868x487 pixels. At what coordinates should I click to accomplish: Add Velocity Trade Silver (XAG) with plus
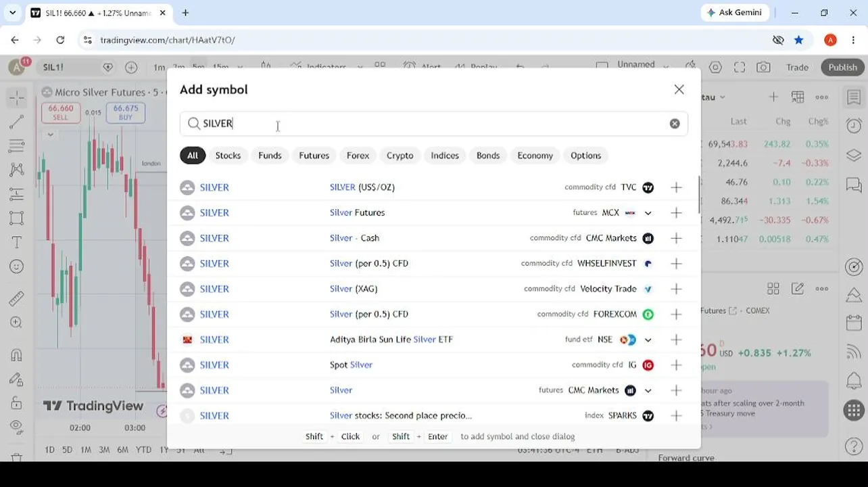click(x=676, y=289)
